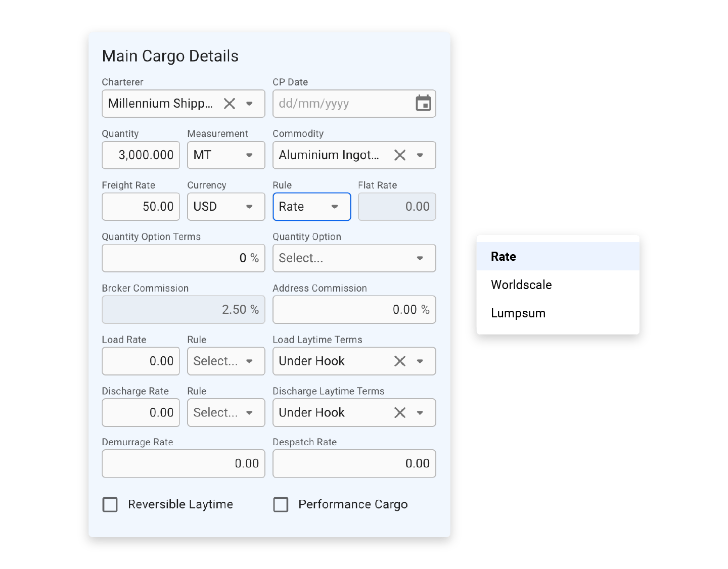The width and height of the screenshot is (728, 569).
Task: Open the Discharge Rate Rule dropdown
Action: click(x=226, y=412)
